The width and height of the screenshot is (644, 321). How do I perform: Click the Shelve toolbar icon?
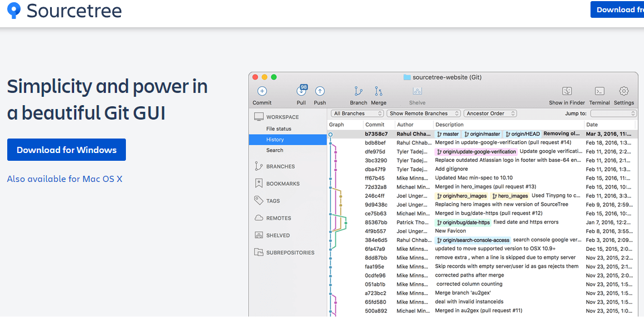(417, 91)
